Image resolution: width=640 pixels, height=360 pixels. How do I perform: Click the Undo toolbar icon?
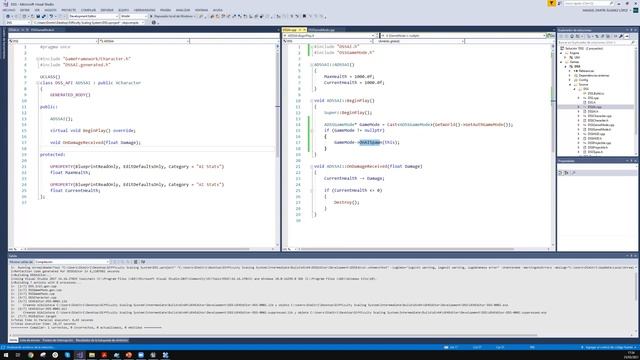pos(51,16)
